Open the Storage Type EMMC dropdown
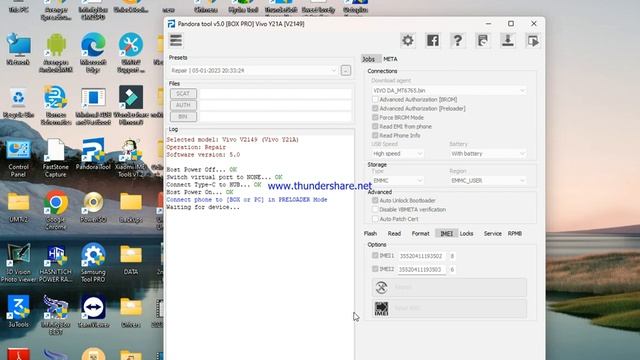This screenshot has height=360, width=640. (397, 180)
